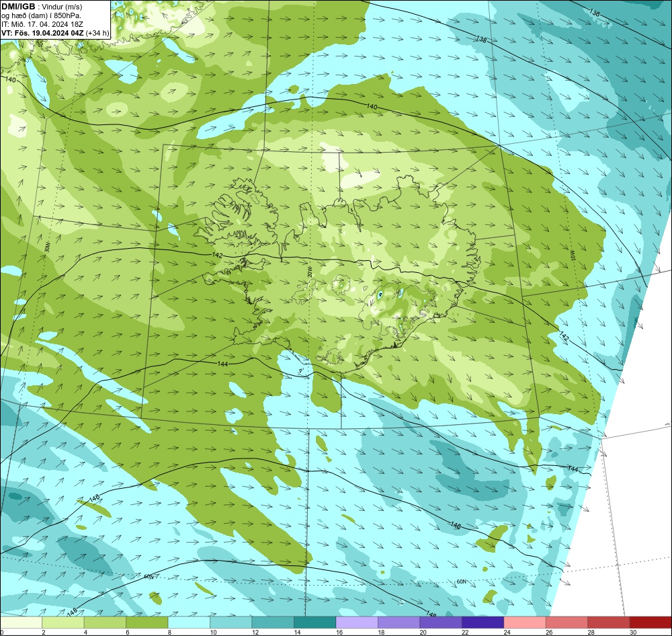The image size is (672, 636).
Task: Click the 'DMI/IGB' title text
Action: pyautogui.click(x=18, y=6)
